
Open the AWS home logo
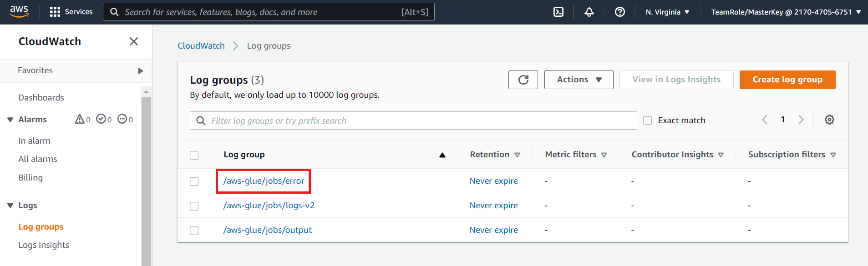click(19, 12)
